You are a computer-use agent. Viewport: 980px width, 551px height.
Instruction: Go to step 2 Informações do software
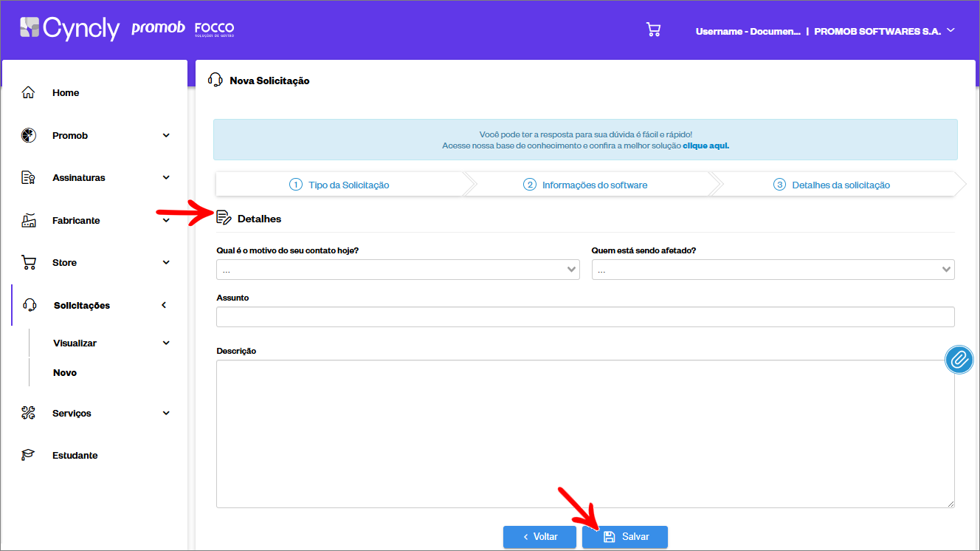click(x=587, y=185)
